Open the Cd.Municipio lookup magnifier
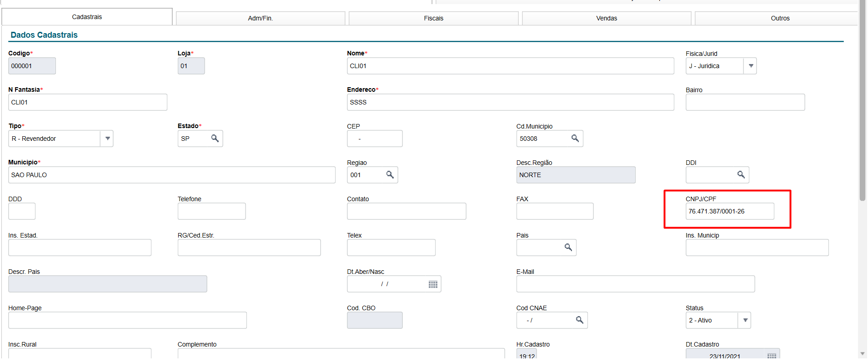 575,139
